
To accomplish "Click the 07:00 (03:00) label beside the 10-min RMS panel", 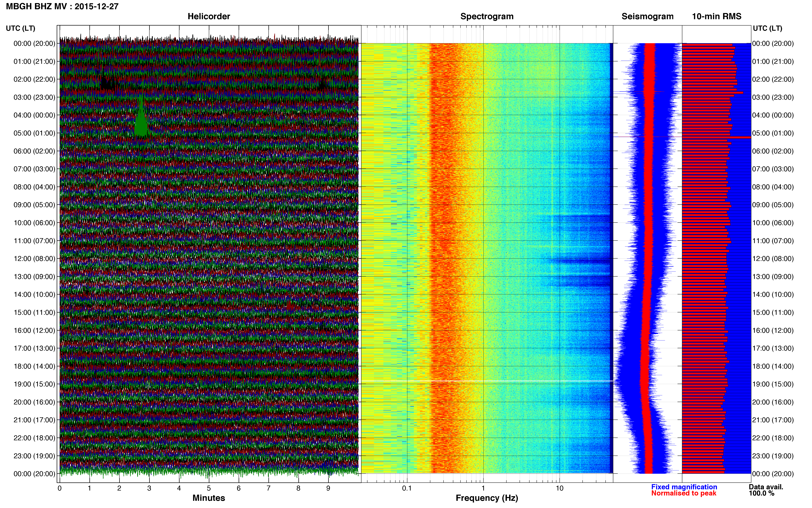I will coord(773,169).
